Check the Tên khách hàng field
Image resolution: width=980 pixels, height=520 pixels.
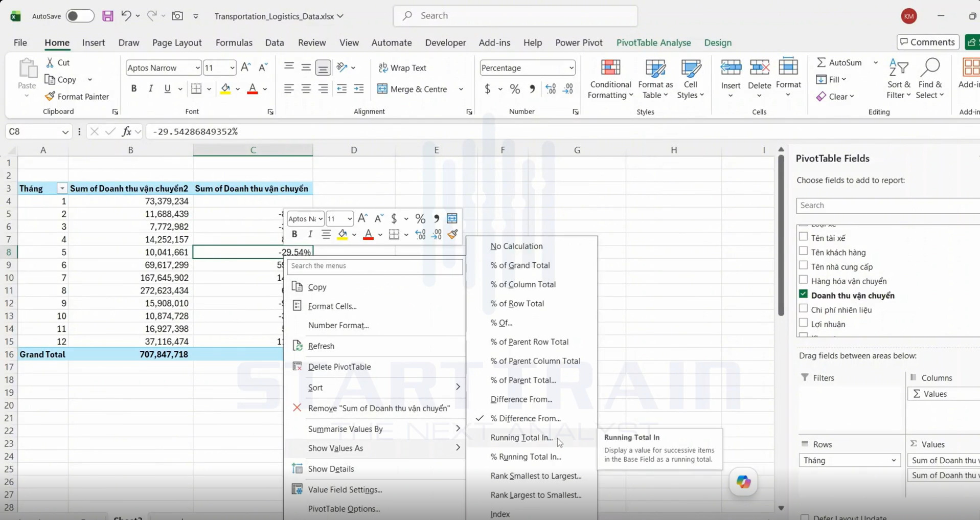pos(803,251)
